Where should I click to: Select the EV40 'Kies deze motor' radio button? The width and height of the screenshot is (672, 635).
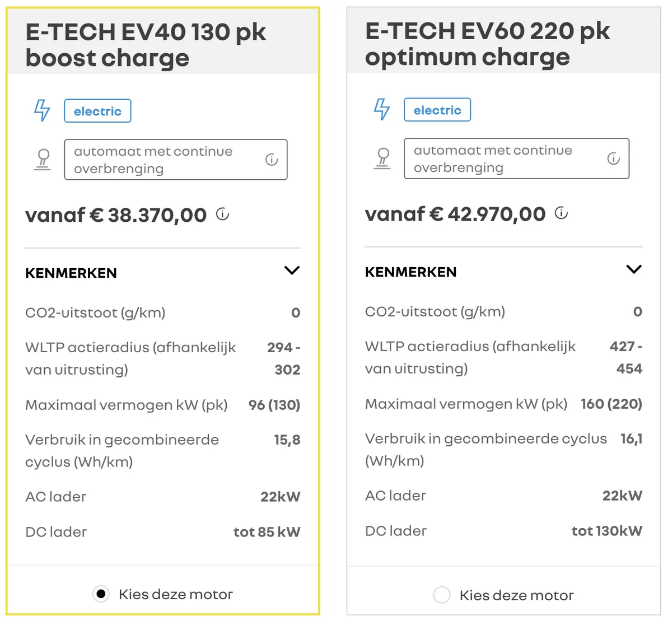pyautogui.click(x=101, y=594)
